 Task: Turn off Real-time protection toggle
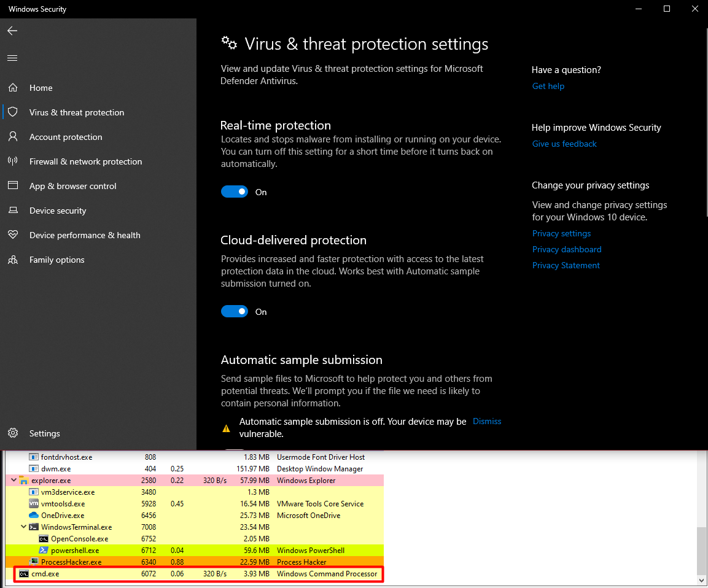[x=235, y=192]
